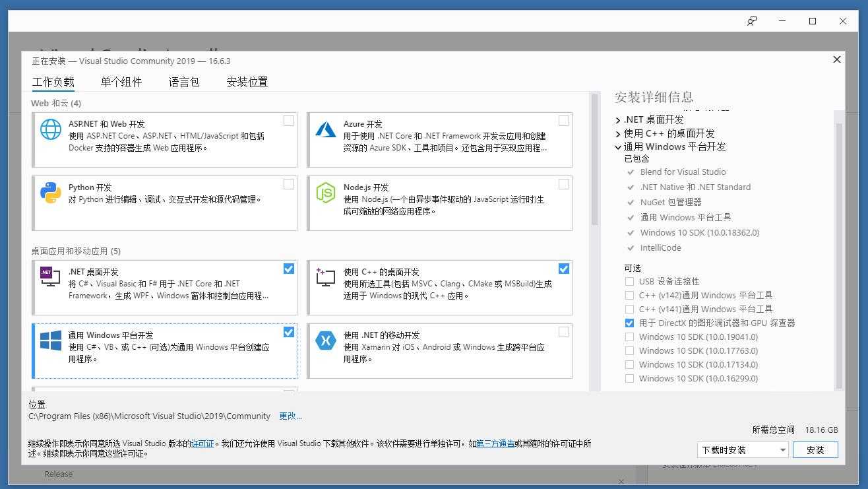The image size is (868, 489).
Task: Click the Universal Windows Platform logo icon
Action: click(51, 341)
